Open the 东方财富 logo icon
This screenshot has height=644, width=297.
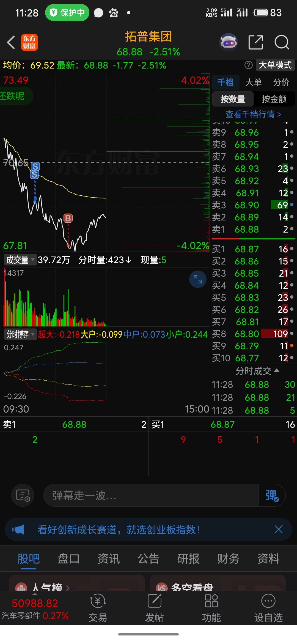pos(29,42)
